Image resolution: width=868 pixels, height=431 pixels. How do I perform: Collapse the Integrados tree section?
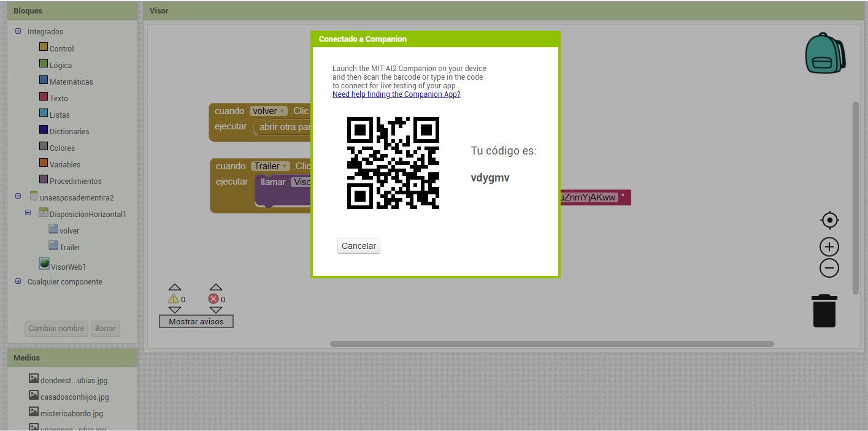(x=18, y=31)
